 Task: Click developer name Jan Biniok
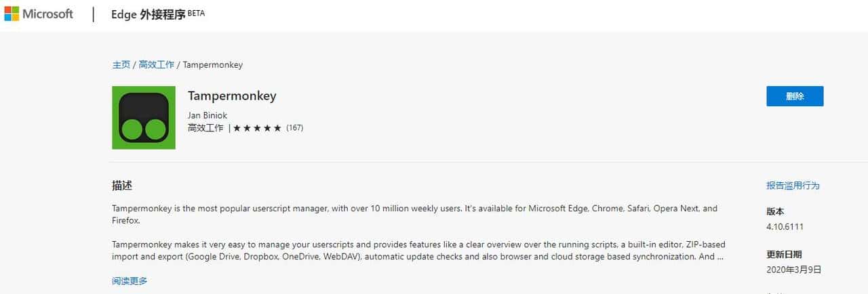coord(208,115)
